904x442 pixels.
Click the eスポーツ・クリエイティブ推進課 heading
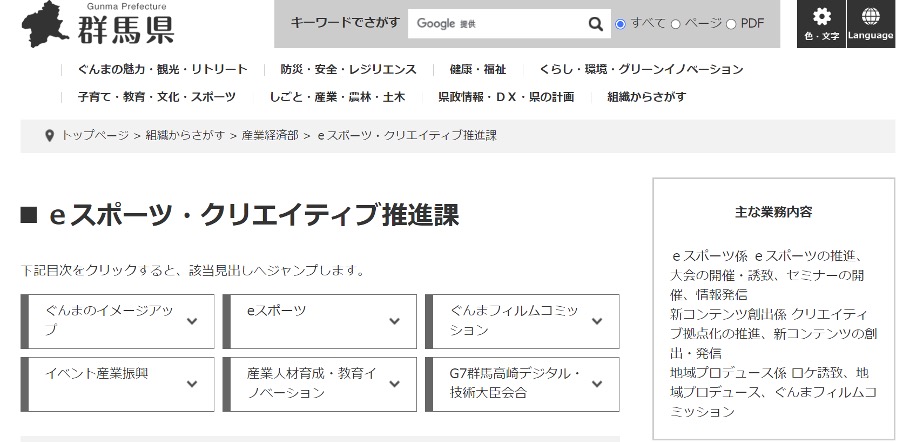tap(254, 215)
